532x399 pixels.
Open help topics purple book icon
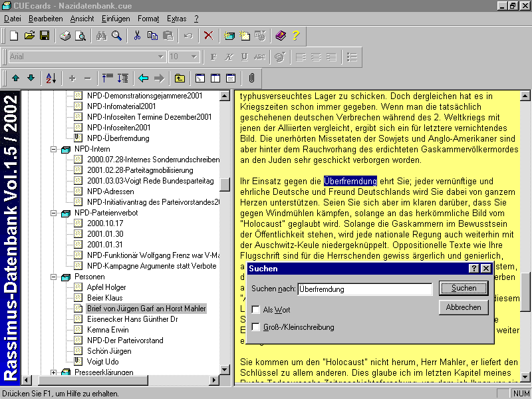pos(281,36)
